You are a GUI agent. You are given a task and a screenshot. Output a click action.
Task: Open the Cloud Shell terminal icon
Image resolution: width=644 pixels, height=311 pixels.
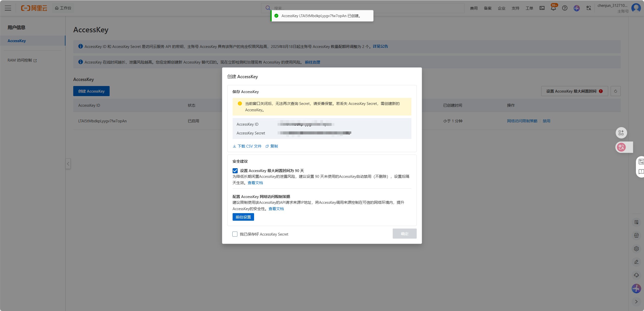[x=542, y=8]
